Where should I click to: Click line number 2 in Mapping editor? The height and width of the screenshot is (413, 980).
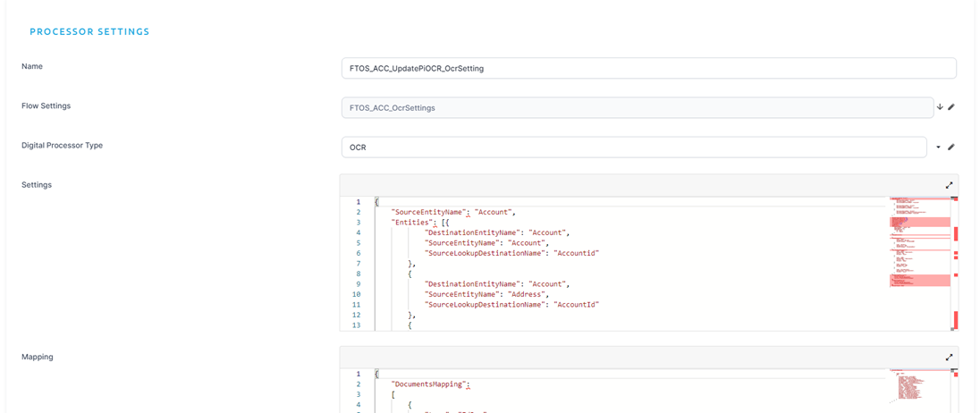[358, 383]
